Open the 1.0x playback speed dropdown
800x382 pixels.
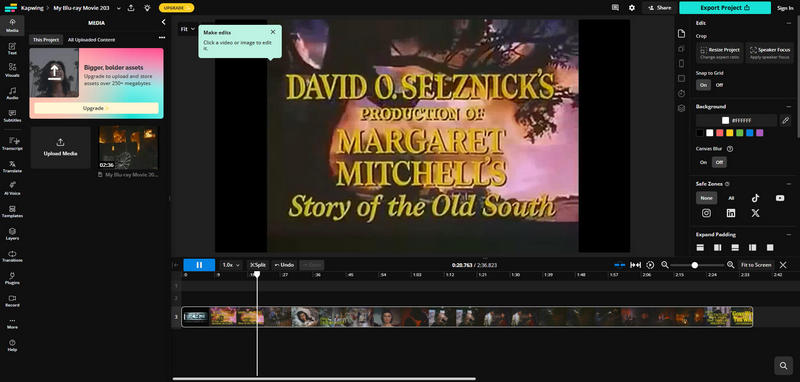pyautogui.click(x=231, y=265)
